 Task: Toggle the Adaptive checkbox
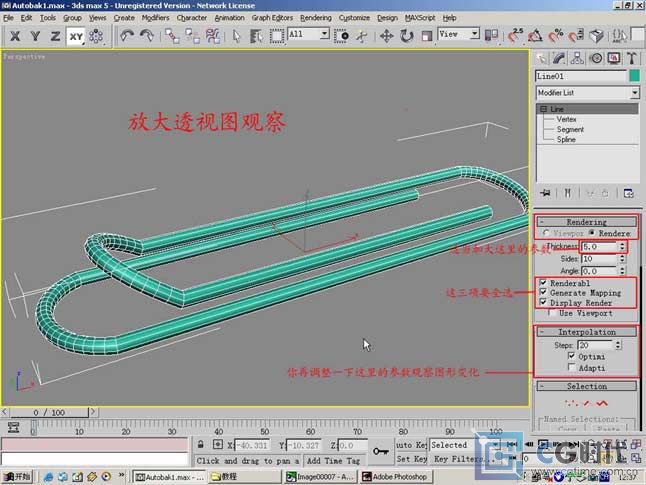571,367
